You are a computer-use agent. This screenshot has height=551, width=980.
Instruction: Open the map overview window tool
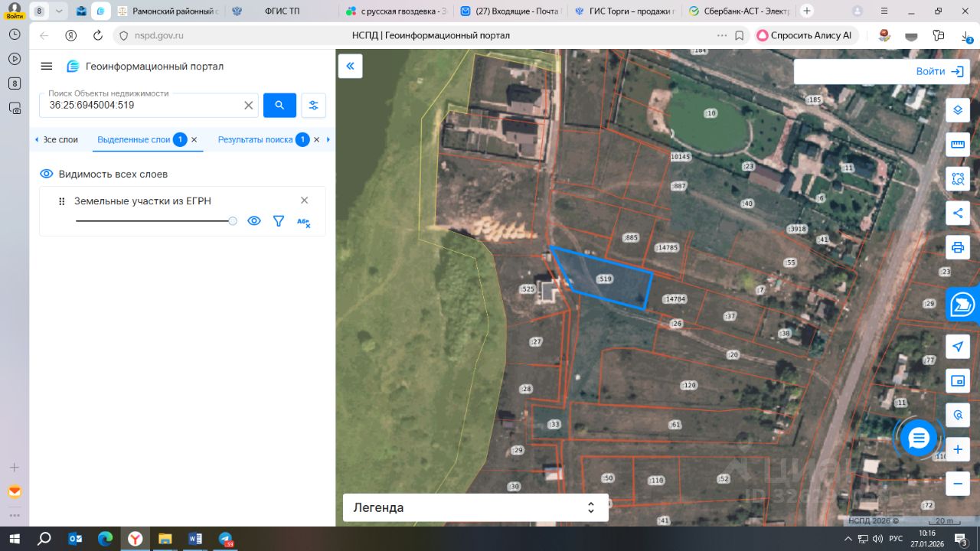coord(958,380)
